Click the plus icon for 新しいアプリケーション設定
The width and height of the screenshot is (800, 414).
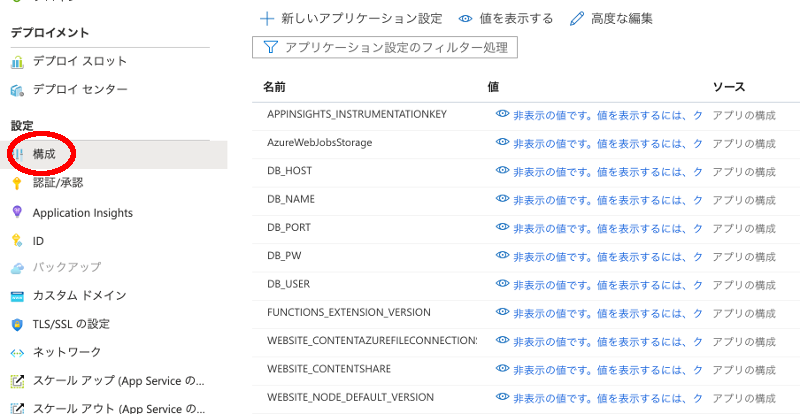[267, 19]
